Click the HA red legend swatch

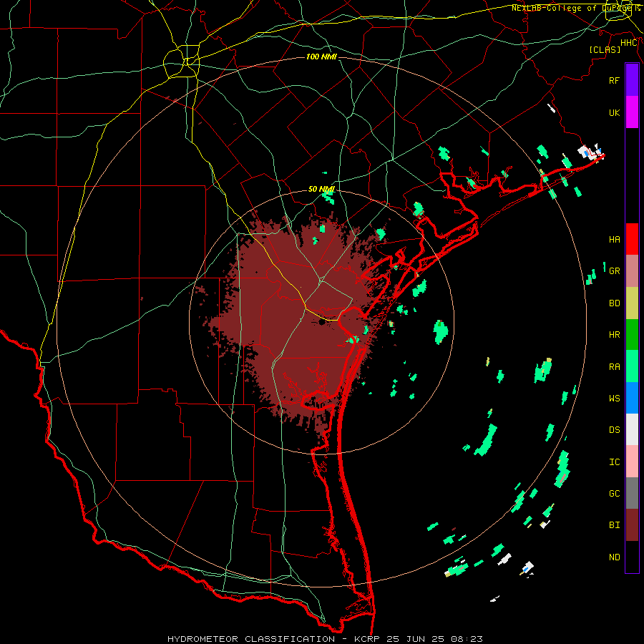click(632, 239)
